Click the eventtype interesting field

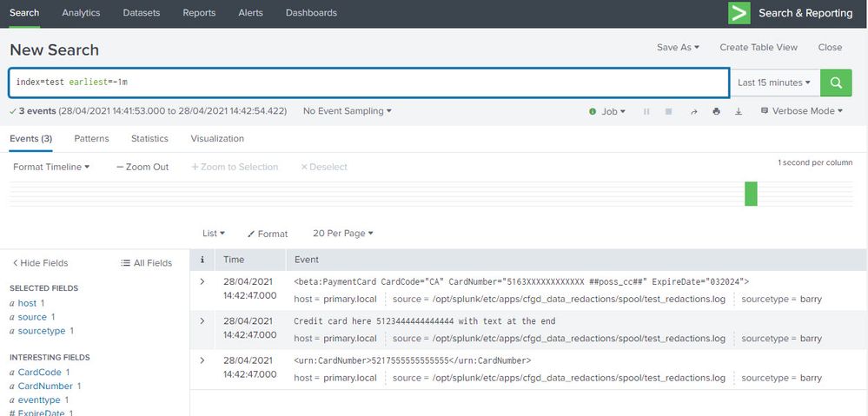39,400
